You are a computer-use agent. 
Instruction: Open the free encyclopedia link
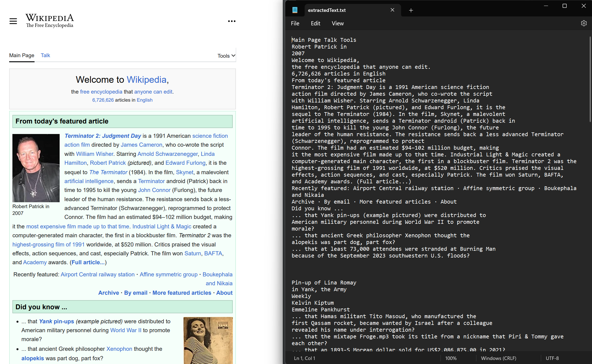(x=101, y=92)
